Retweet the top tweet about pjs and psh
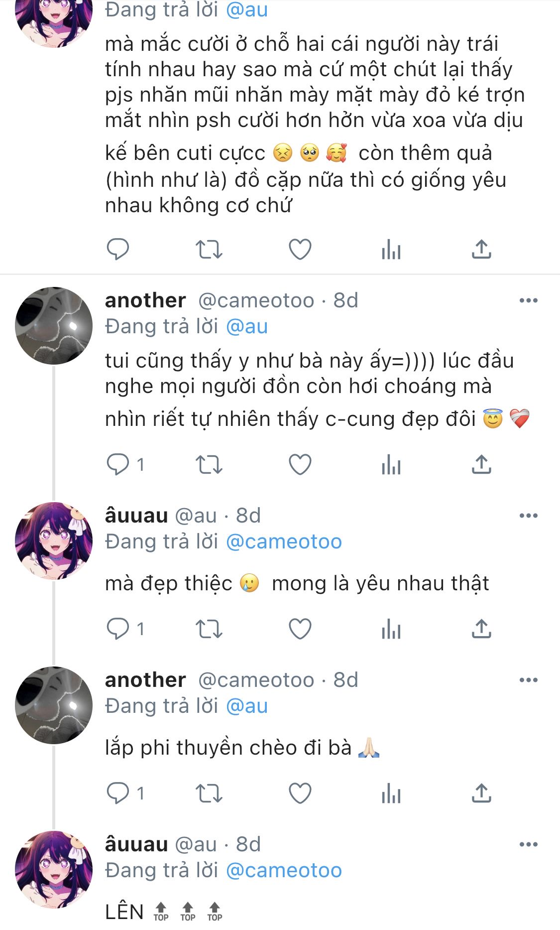The image size is (560, 930). click(x=209, y=249)
